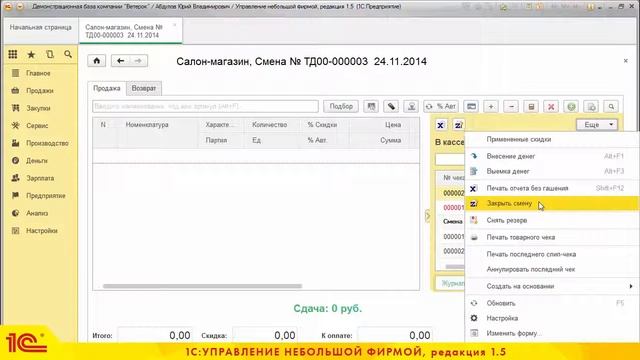Click the copy document toolbar icon
The image size is (640, 360).
[x=591, y=107]
